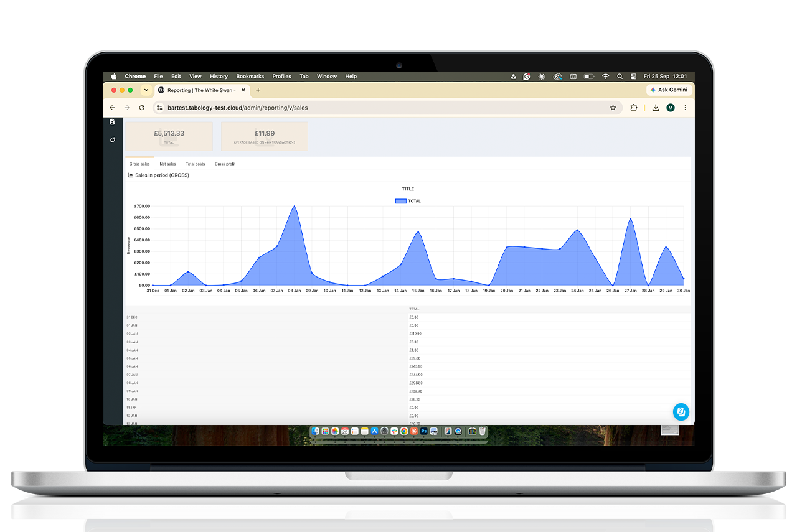Open Spotlight search in the menu bar

[x=620, y=77]
